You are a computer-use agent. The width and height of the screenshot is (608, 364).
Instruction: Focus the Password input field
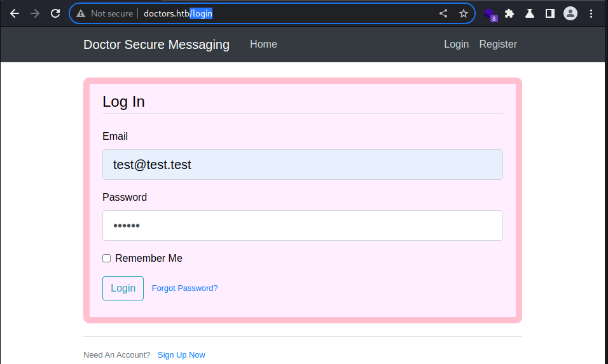pyautogui.click(x=303, y=226)
